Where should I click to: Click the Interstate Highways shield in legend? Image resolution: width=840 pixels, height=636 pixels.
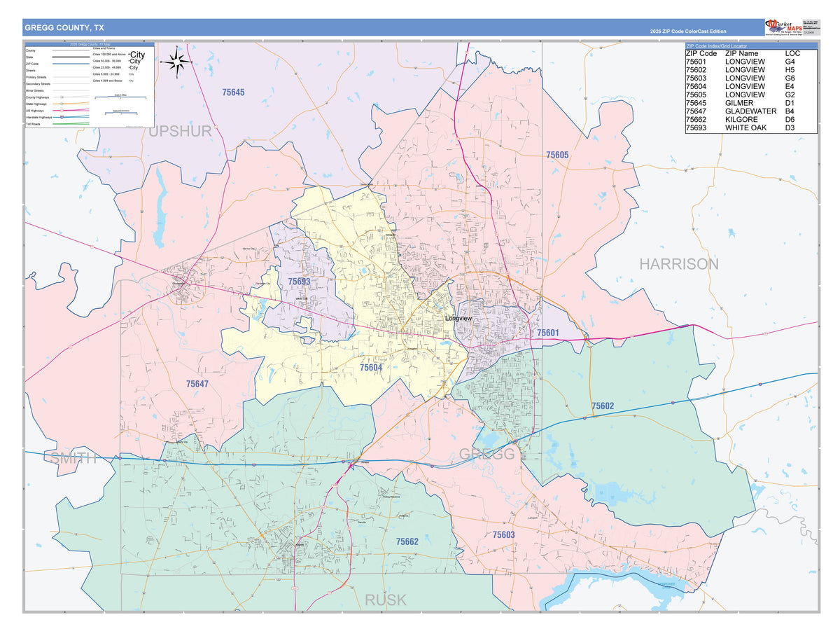pyautogui.click(x=62, y=117)
